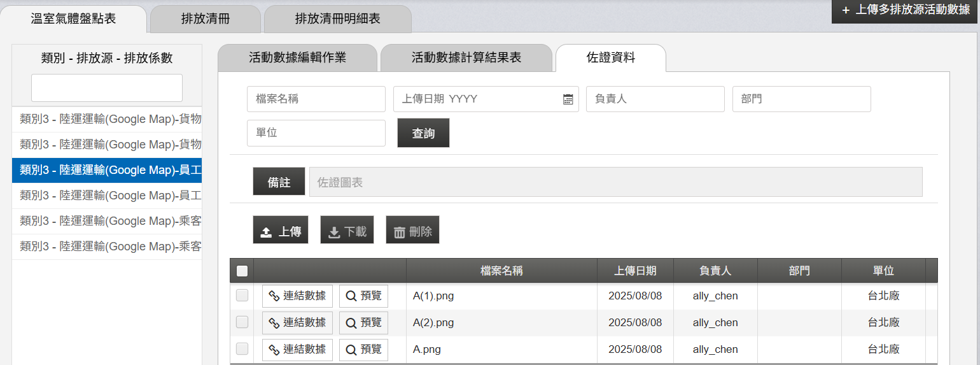The width and height of the screenshot is (980, 365).
Task: Open the 活動數據計算結果表 tab
Action: coord(466,58)
